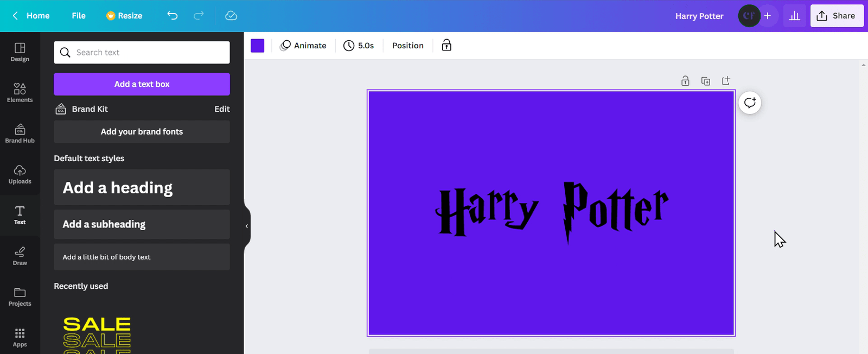
Task: Open the Uploads sidebar tab
Action: [20, 174]
